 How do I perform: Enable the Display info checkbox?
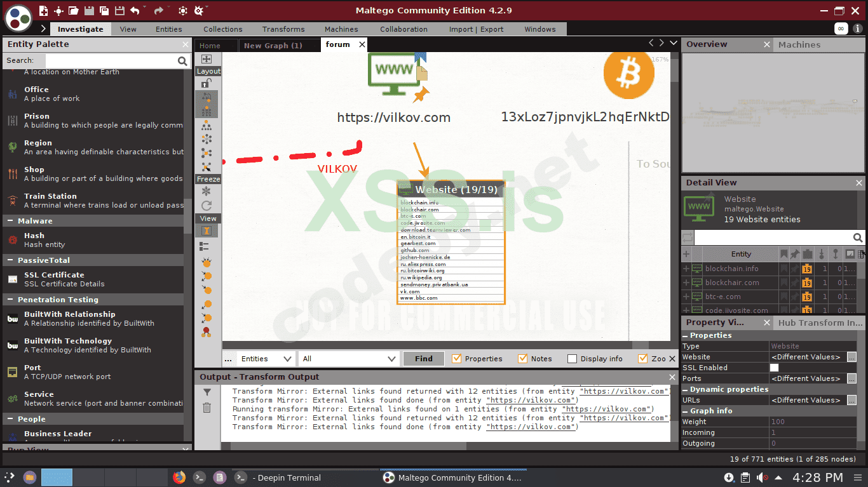572,359
